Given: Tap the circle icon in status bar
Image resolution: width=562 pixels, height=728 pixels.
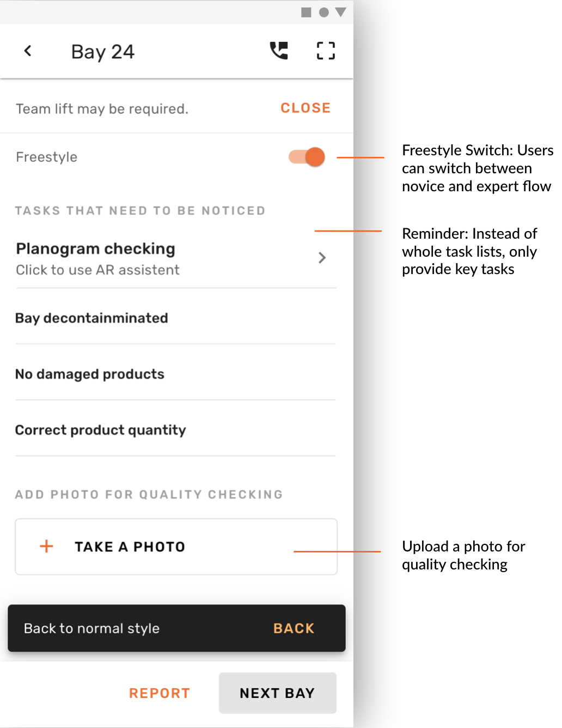Looking at the screenshot, I should click(323, 12).
